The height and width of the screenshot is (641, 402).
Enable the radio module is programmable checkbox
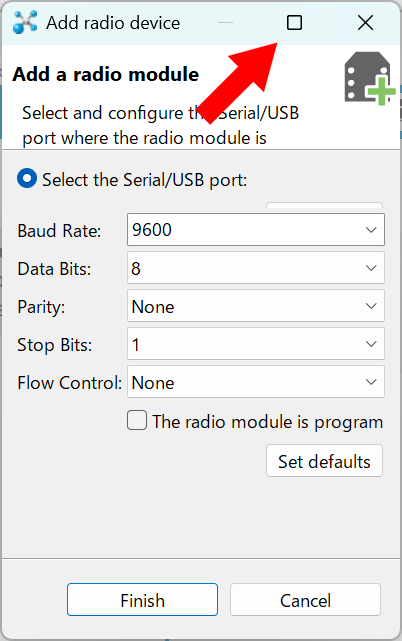click(x=137, y=420)
